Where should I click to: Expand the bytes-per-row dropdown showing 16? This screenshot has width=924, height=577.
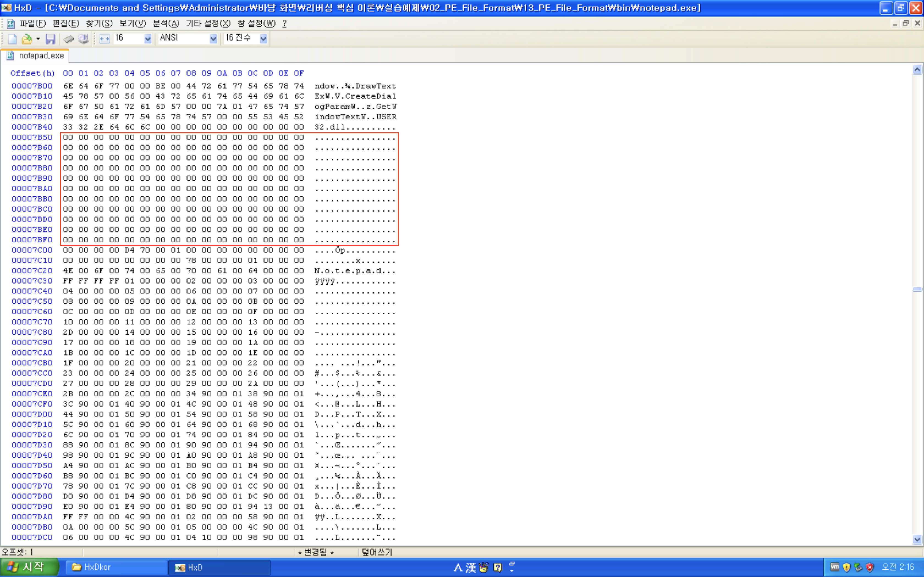pyautogui.click(x=148, y=38)
